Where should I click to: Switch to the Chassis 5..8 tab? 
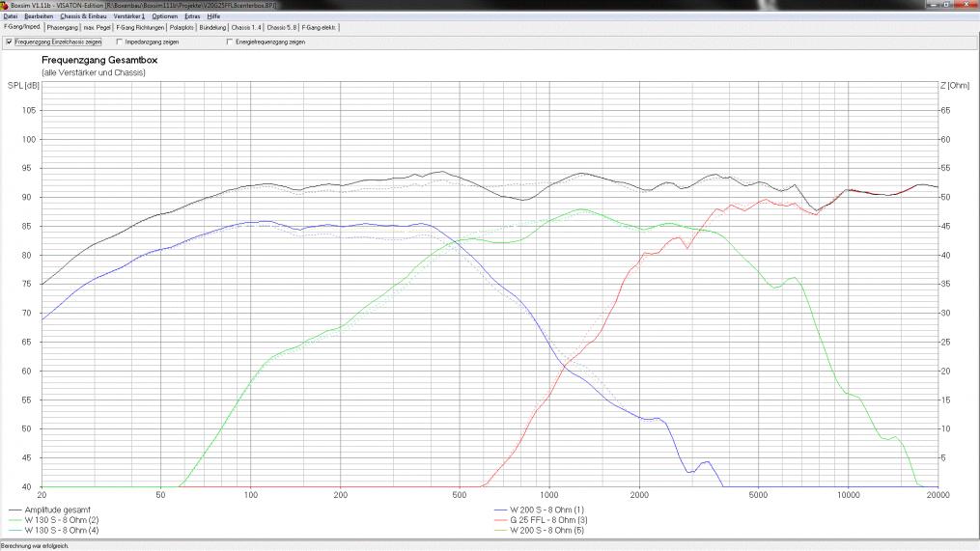pos(282,27)
